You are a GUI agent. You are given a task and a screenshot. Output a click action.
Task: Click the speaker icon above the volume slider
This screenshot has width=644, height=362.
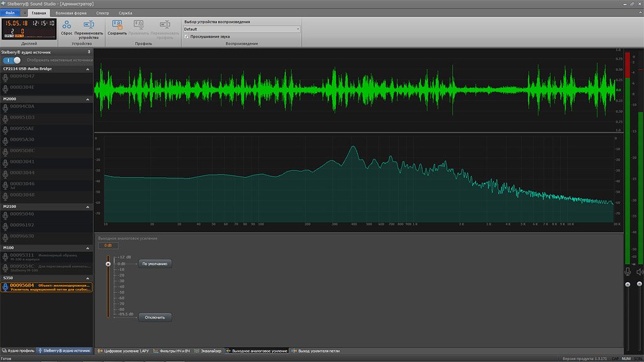(x=640, y=271)
